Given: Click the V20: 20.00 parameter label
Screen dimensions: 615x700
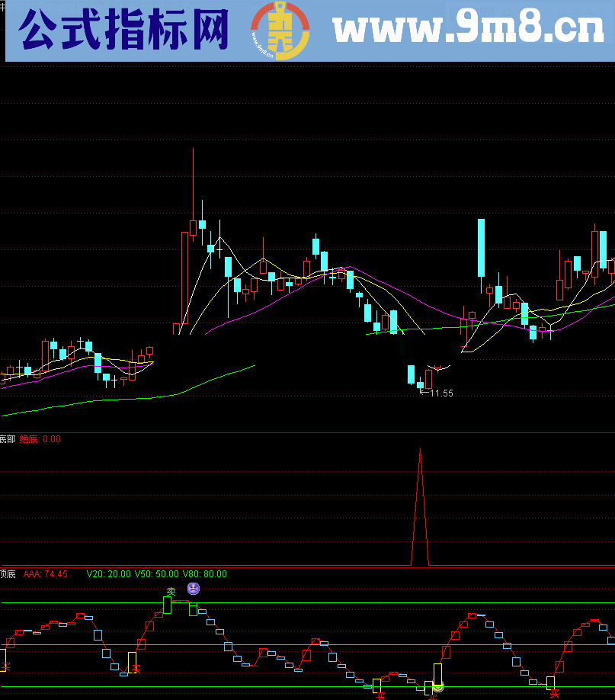Looking at the screenshot, I should point(108,574).
